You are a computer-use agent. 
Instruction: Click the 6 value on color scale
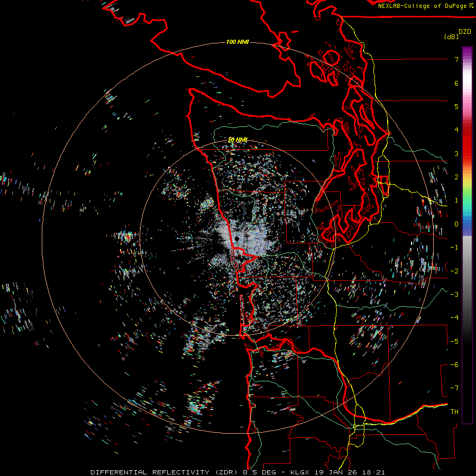pyautogui.click(x=456, y=83)
